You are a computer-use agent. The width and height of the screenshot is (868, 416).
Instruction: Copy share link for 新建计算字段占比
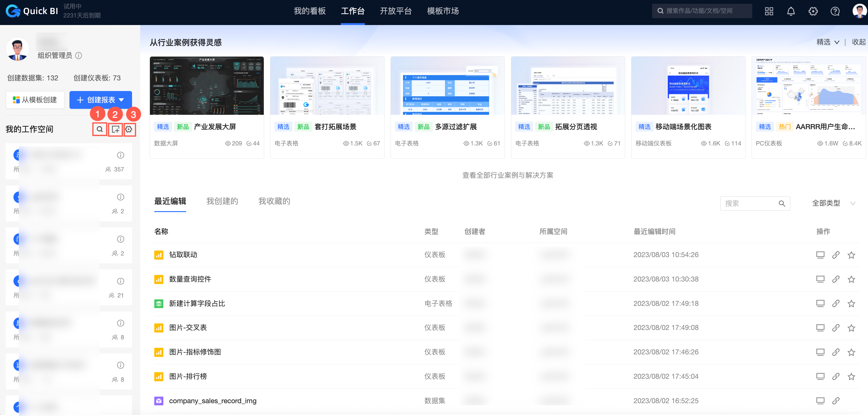coord(836,303)
